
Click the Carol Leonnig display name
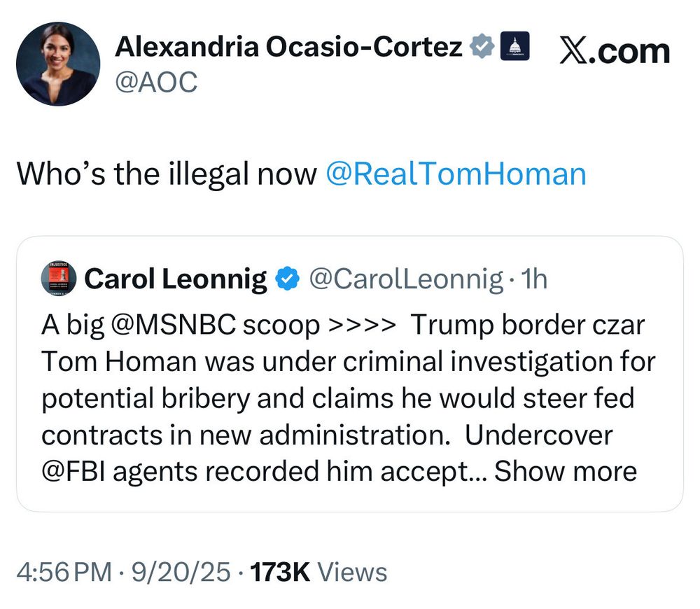pyautogui.click(x=176, y=279)
